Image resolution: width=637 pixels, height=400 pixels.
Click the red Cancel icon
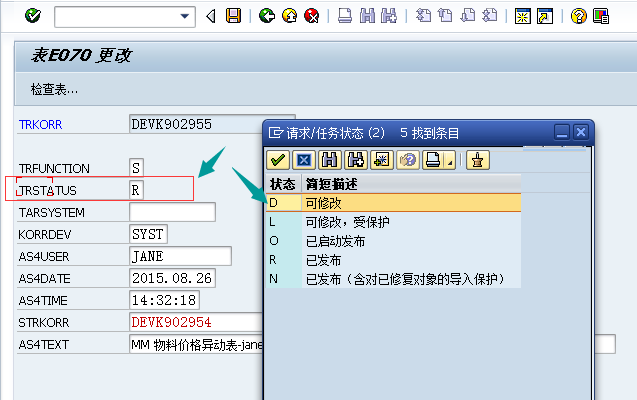point(312,16)
